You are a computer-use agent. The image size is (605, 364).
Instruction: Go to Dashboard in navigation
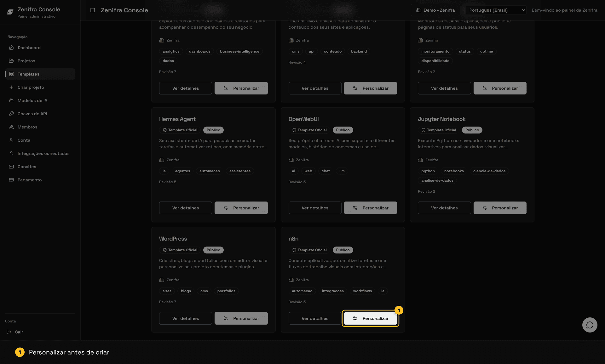tap(40, 48)
